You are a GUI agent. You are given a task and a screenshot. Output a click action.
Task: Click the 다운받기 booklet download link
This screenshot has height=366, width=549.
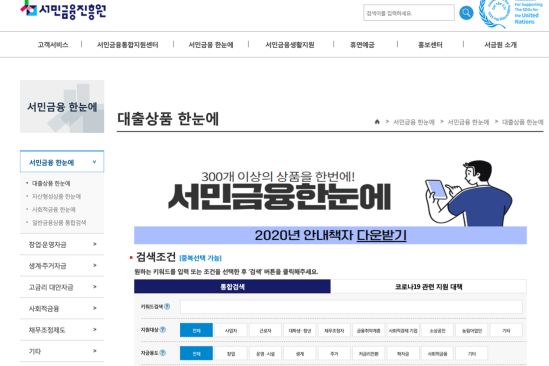click(381, 235)
